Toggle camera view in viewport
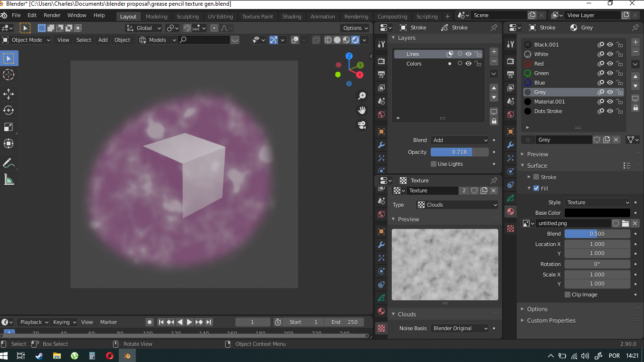 362,125
